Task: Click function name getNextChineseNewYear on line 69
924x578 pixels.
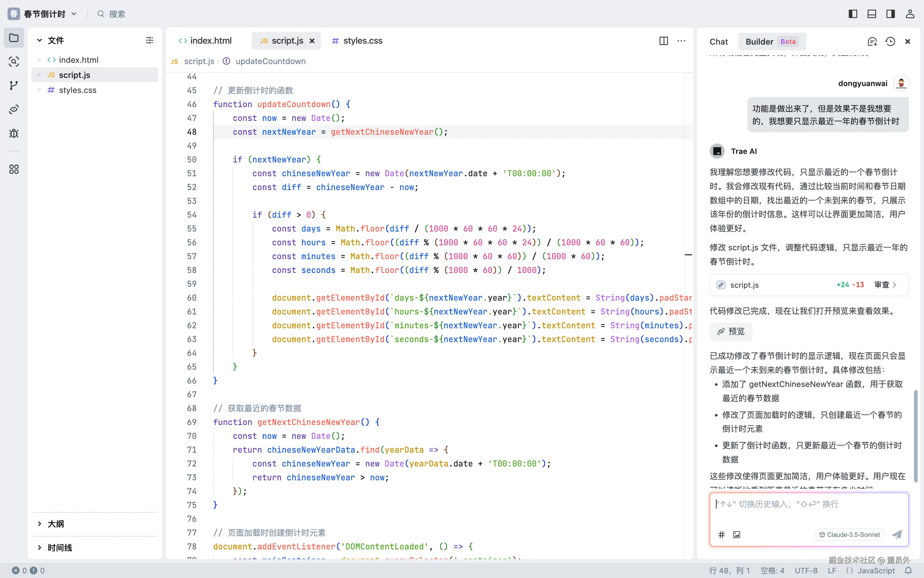Action: tap(308, 422)
